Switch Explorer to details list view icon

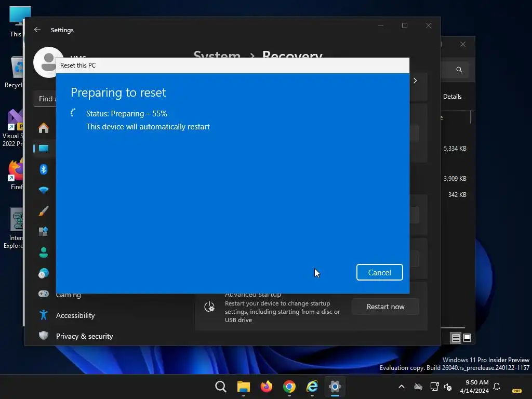click(x=456, y=338)
